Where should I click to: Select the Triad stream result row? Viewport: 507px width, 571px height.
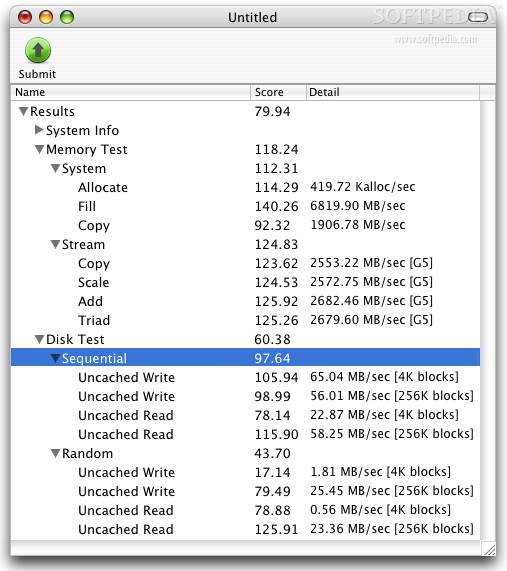click(x=245, y=320)
